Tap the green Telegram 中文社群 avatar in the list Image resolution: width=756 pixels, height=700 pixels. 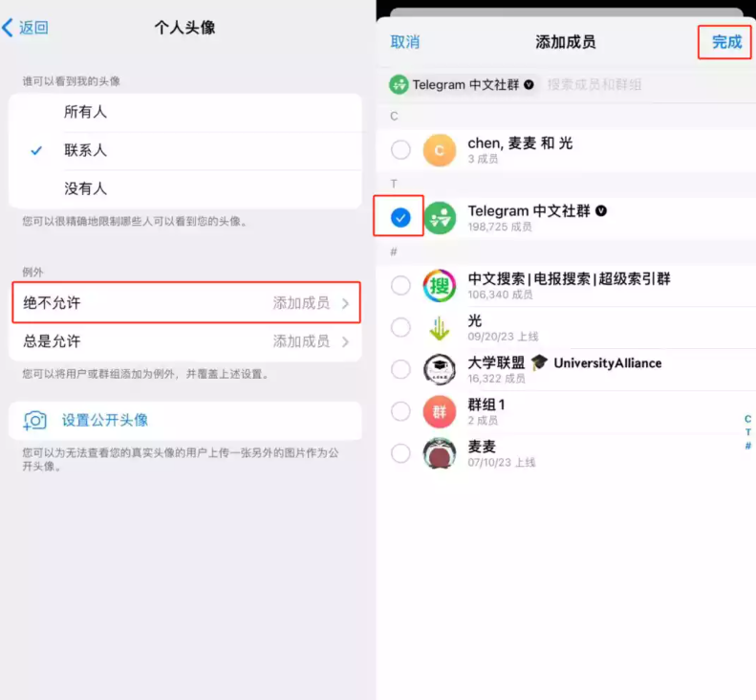tap(440, 218)
